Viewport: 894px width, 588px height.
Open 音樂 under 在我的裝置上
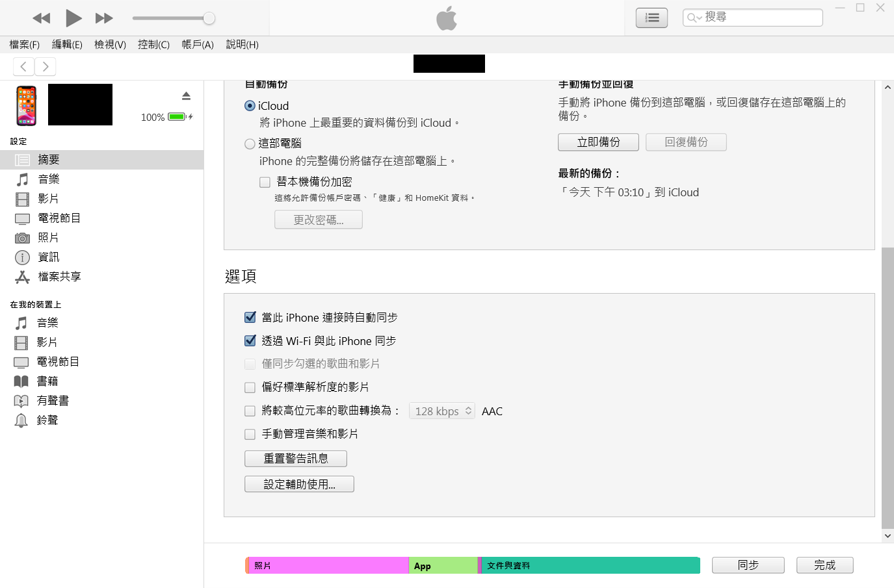click(x=101, y=323)
